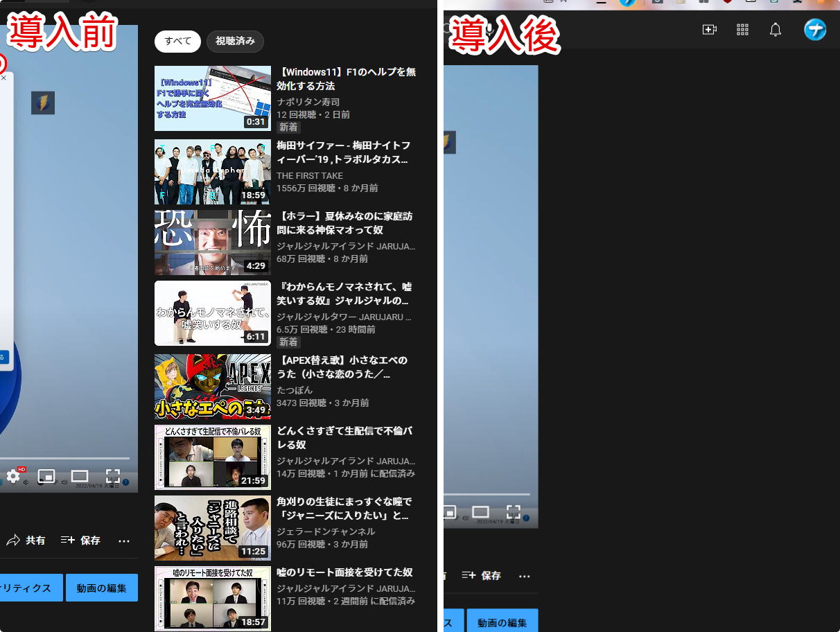The width and height of the screenshot is (840, 632).
Task: Open the YouTube apps grid icon
Action: pyautogui.click(x=742, y=29)
